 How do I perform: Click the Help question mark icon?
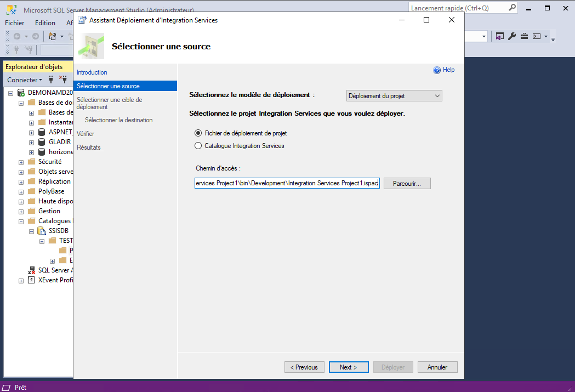click(437, 70)
